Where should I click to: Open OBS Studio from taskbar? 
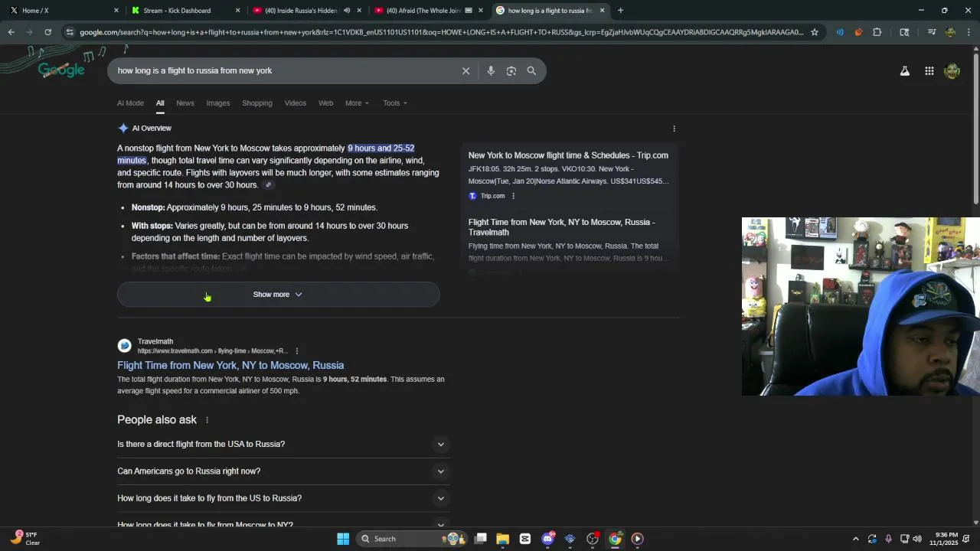point(593,539)
